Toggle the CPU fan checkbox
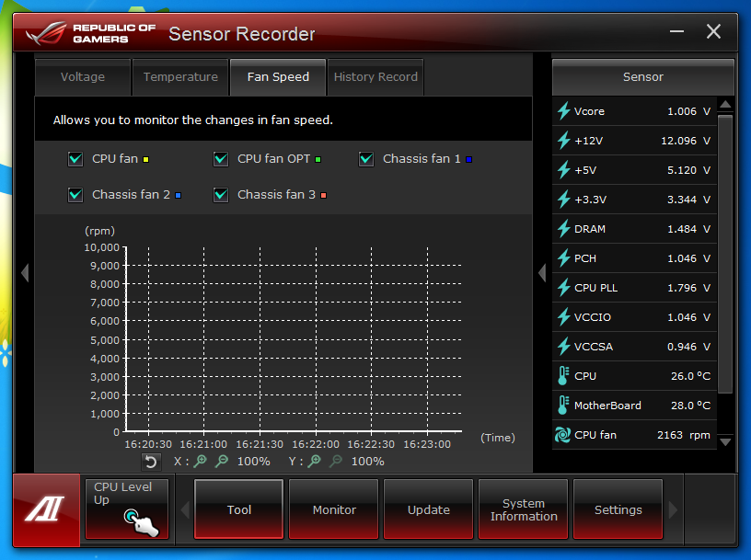Screen dimensions: 751x560 pos(75,158)
